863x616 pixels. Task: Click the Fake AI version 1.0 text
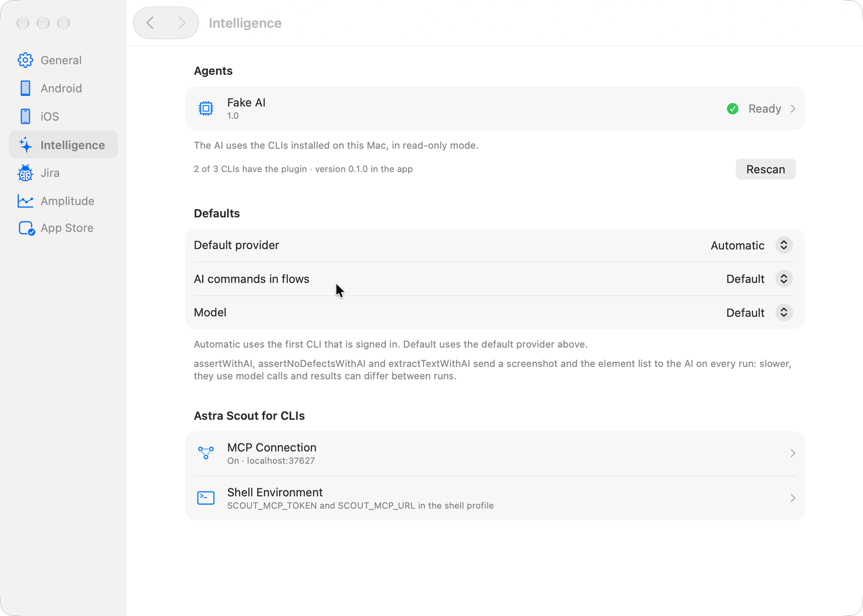(x=233, y=116)
